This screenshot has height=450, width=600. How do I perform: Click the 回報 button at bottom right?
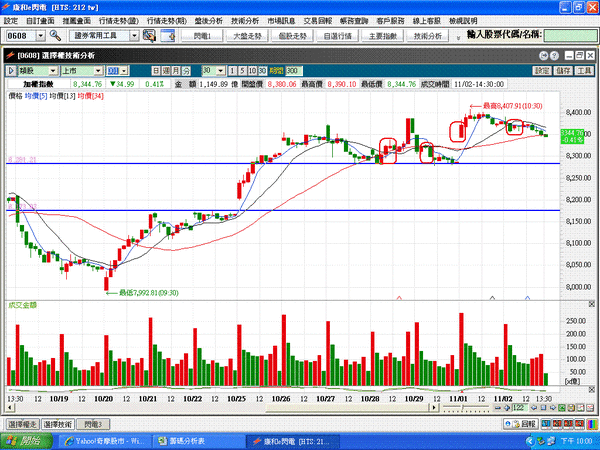[x=521, y=424]
